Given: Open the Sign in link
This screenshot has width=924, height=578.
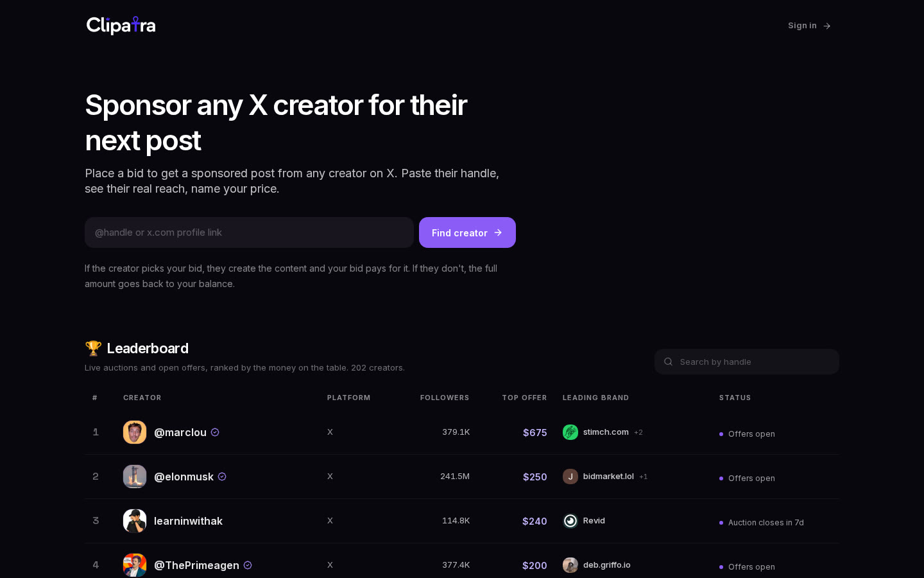Looking at the screenshot, I should point(809,26).
